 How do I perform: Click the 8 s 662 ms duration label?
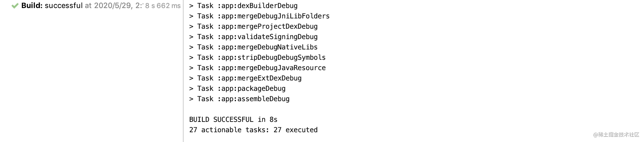point(163,6)
